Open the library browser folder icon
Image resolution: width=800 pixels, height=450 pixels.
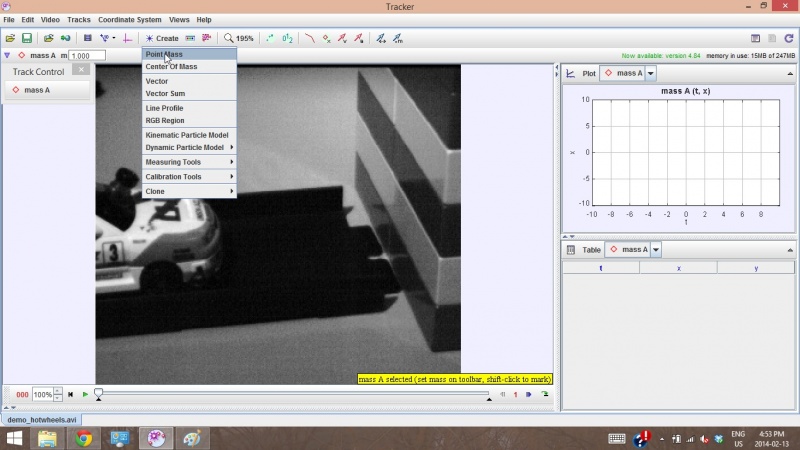click(x=48, y=38)
